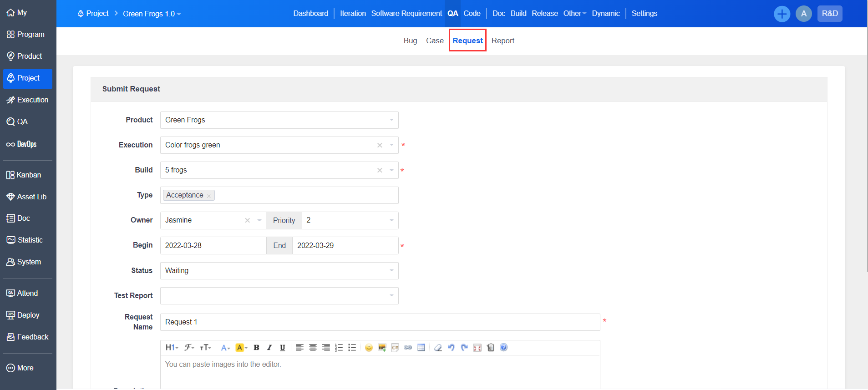This screenshot has width=868, height=390.
Task: Switch to the Case tab
Action: pos(435,41)
